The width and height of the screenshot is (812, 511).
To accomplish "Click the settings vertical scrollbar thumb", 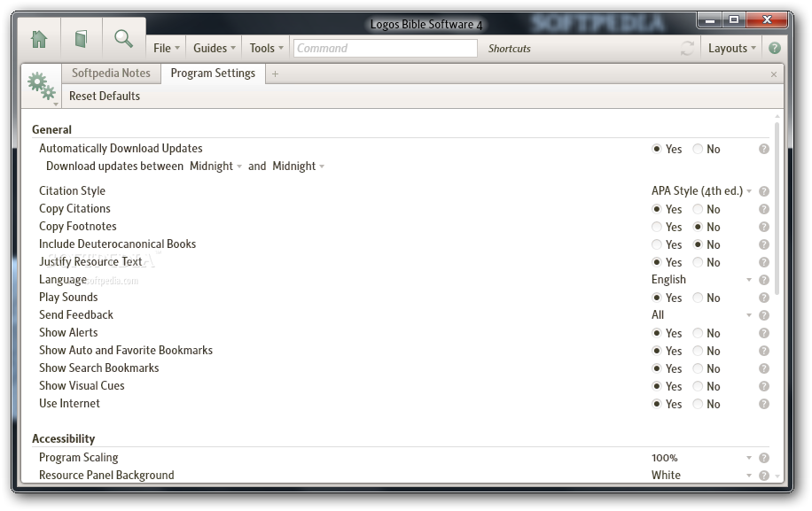I will [x=777, y=208].
